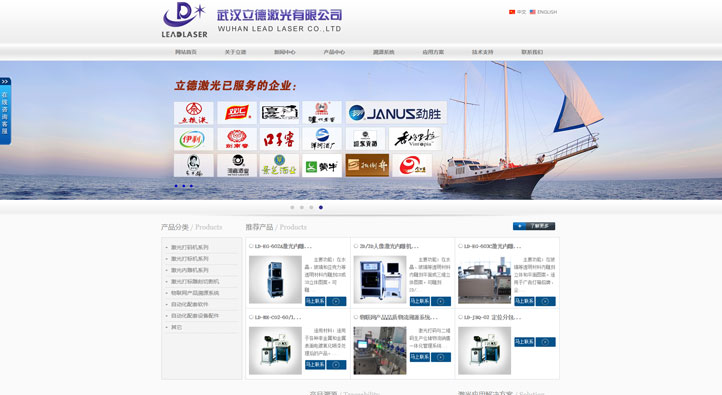Click the arrow detail icon for LD-EG-603C
Screen dimensions: 722x395
coord(545,301)
